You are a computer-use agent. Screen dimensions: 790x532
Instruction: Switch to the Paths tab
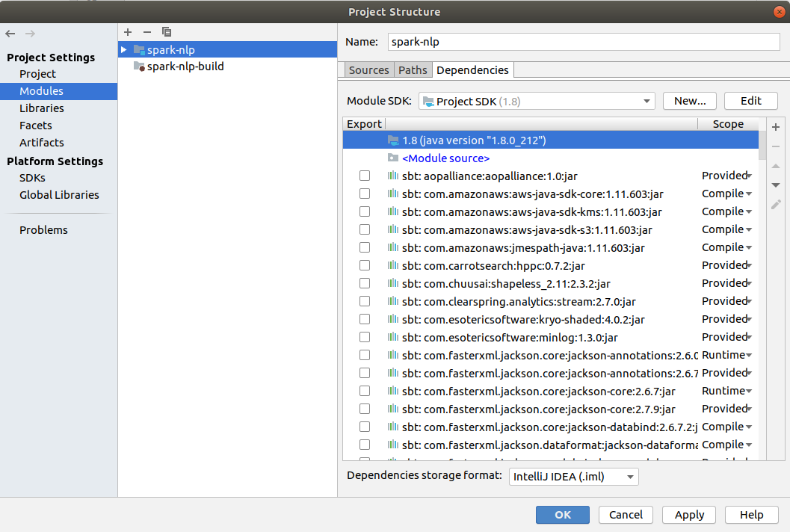coord(413,70)
